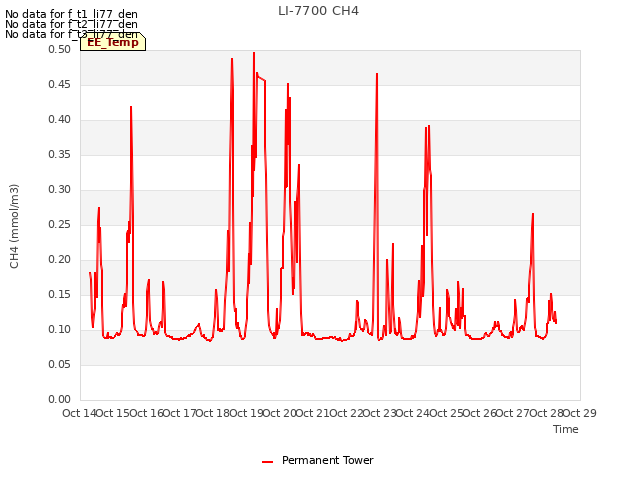The height and width of the screenshot is (480, 640).
Task: Click the Oct 16 x-axis label
Action: 147,413
